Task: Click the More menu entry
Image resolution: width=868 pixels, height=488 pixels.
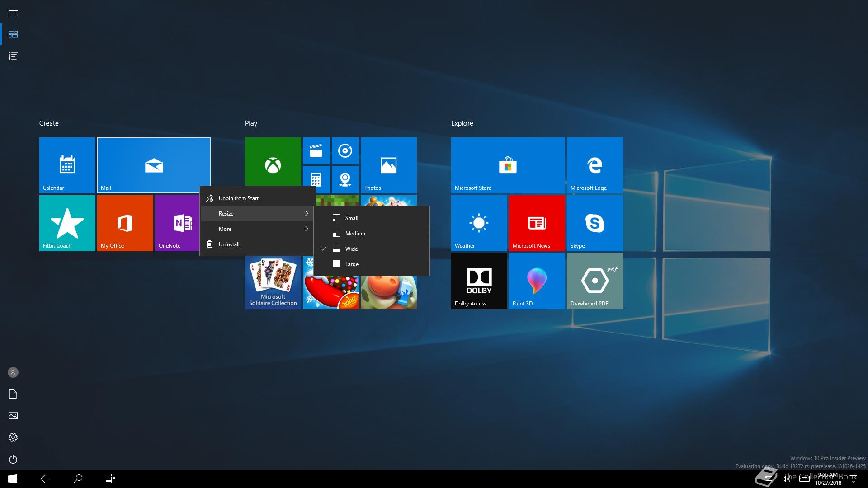Action: click(258, 229)
